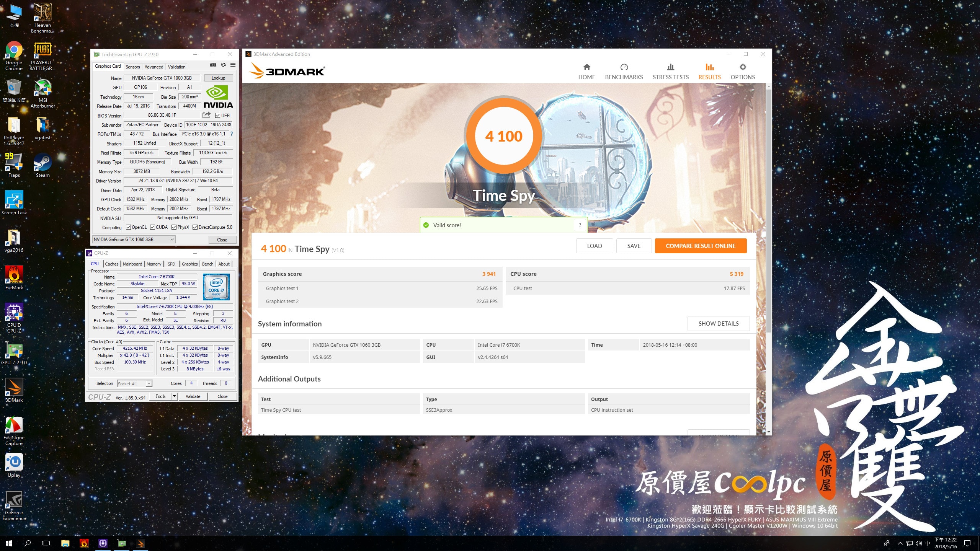Toggle UEFI checkbox in GPU-Z
Screen dimensions: 980x551
tap(217, 116)
